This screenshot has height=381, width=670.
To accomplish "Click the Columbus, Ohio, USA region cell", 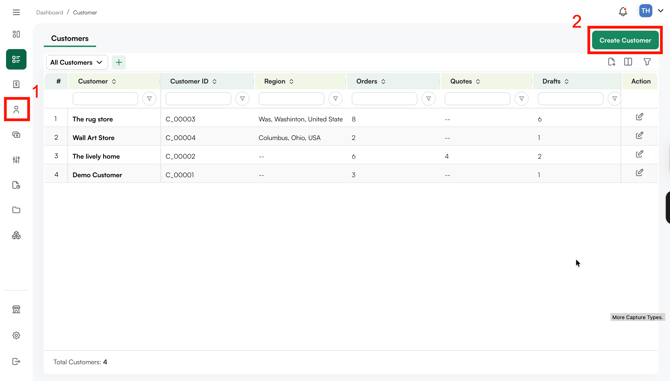I will coord(289,138).
